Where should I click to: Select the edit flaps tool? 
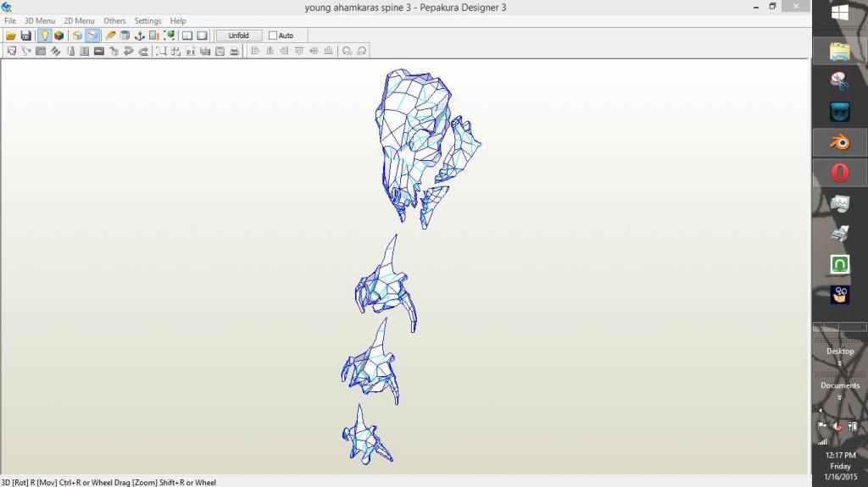pyautogui.click(x=70, y=51)
